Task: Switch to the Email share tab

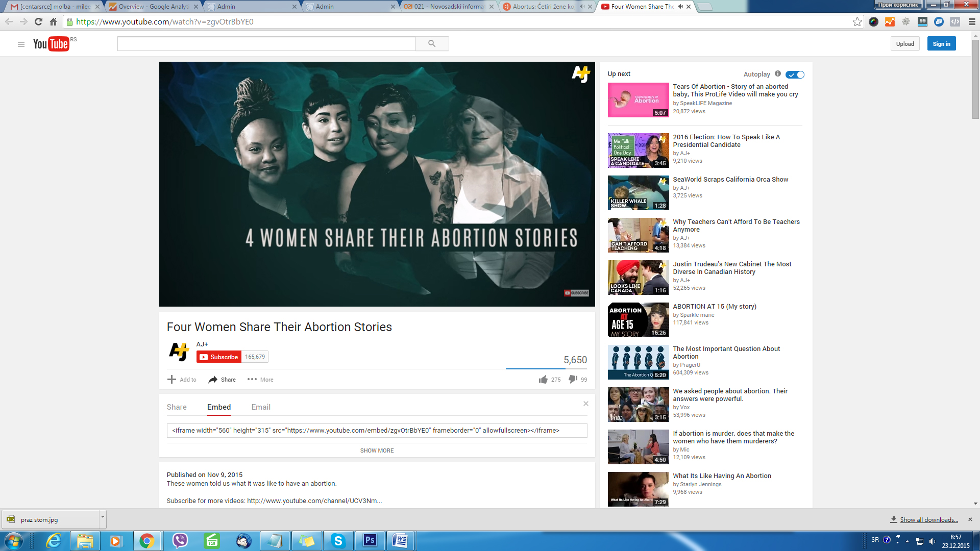Action: coord(260,407)
